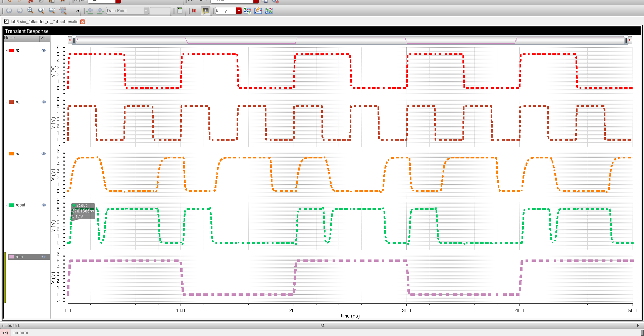
Task: Toggle visibility eye for /cin
Action: [44, 257]
